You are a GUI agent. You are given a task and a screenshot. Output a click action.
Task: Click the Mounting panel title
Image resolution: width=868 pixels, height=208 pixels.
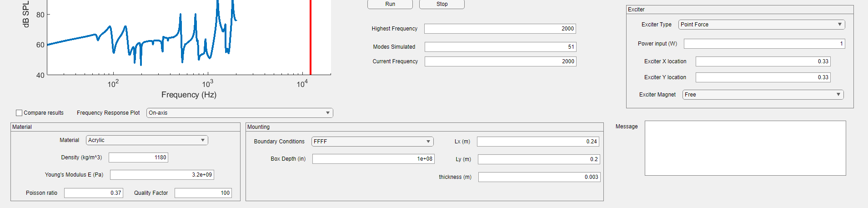tap(258, 127)
